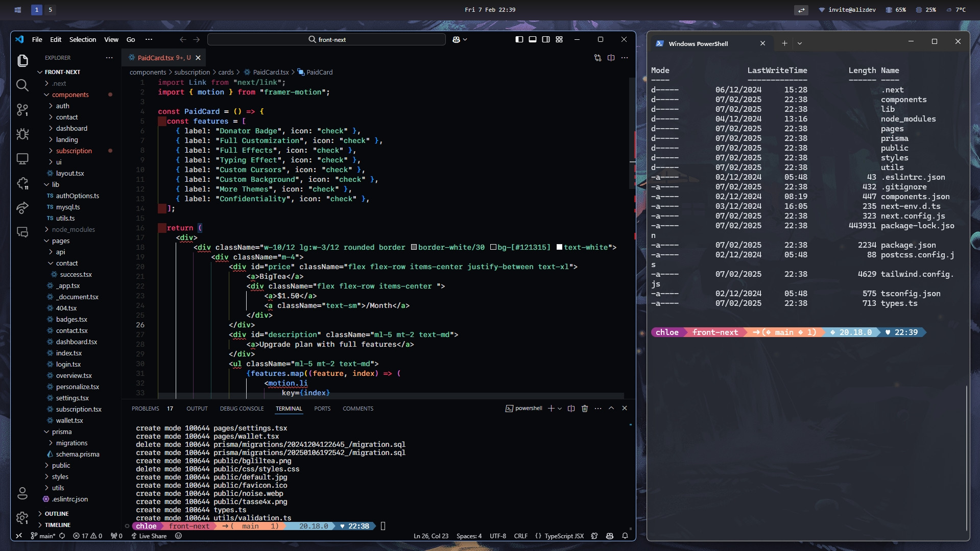
Task: Close the PaidCard.tsx editor tab
Action: pyautogui.click(x=198, y=58)
